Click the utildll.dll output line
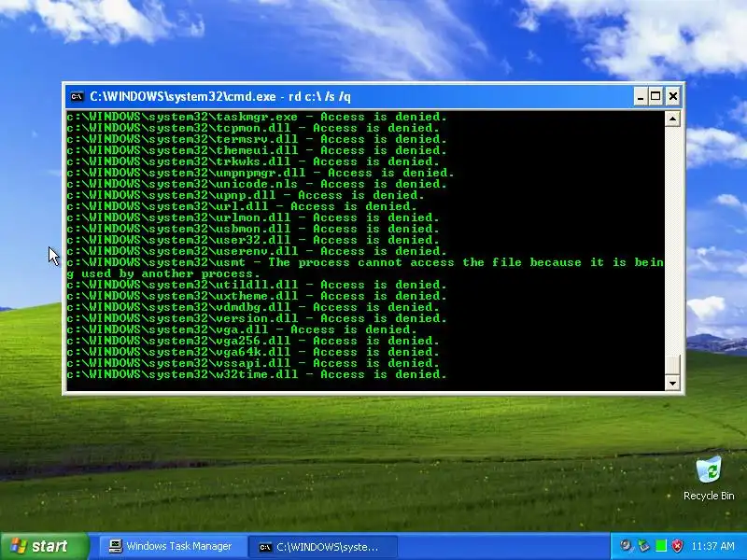 [257, 285]
